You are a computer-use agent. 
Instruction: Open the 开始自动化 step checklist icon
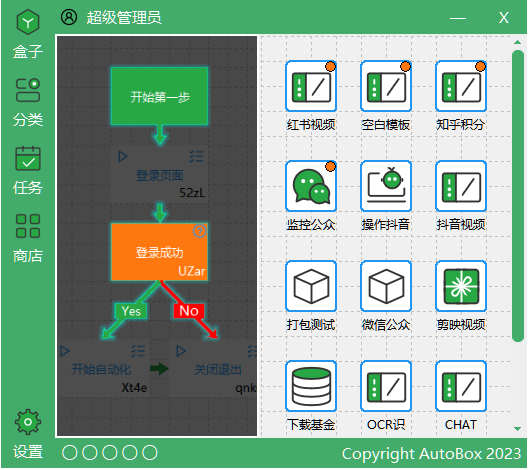pyautogui.click(x=138, y=351)
